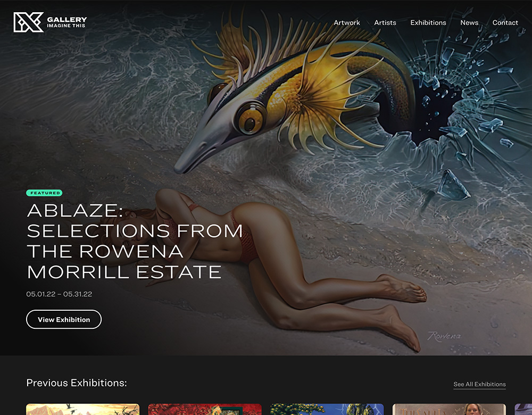The height and width of the screenshot is (415, 532).
Task: Open the Artwork menu item
Action: pos(347,23)
